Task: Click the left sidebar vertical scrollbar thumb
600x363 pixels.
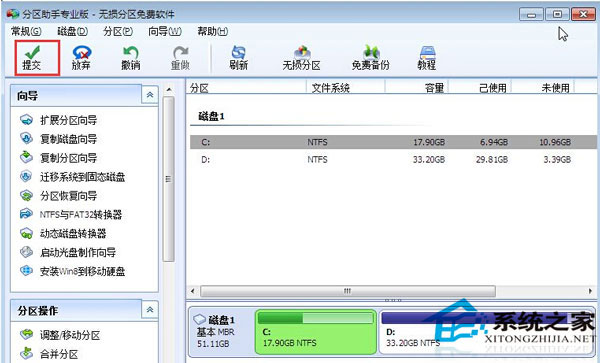Action: [x=168, y=179]
